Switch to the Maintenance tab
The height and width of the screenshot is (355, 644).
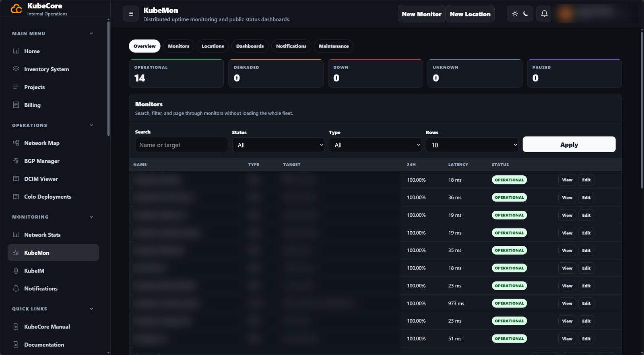334,46
